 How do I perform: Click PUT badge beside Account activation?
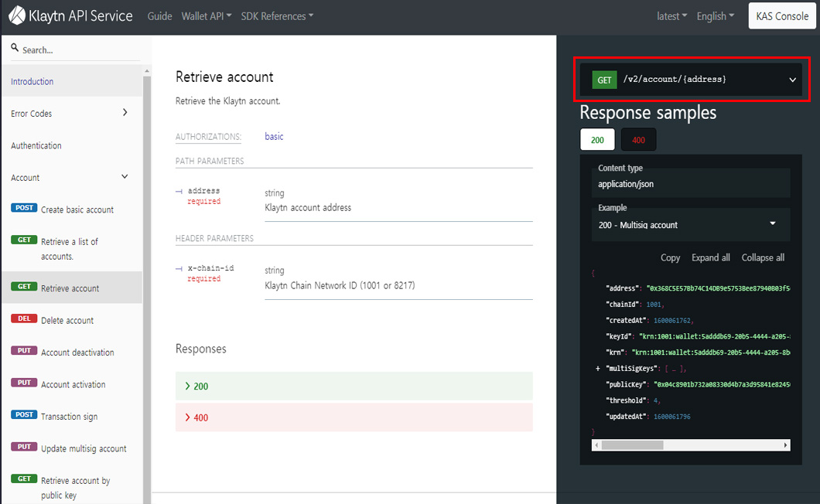[x=24, y=382]
